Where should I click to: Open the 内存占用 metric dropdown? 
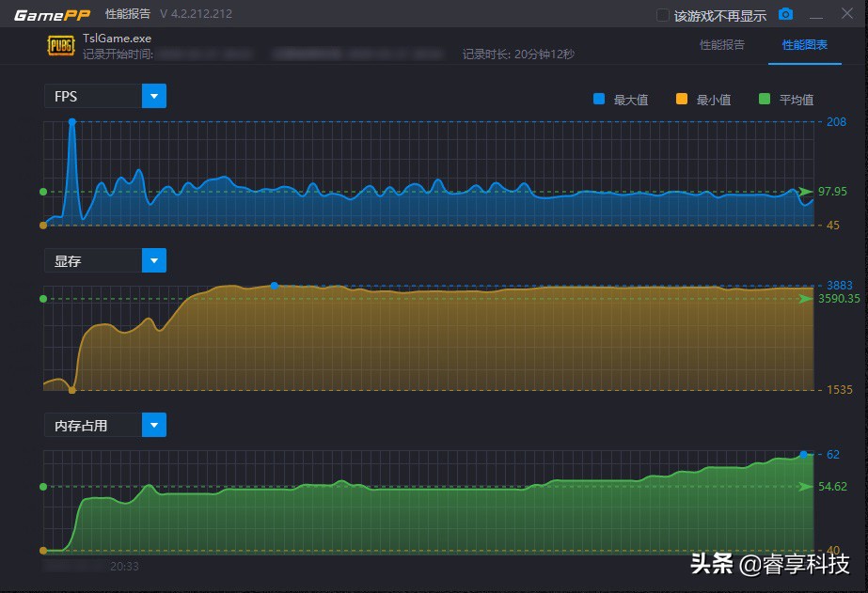[153, 424]
